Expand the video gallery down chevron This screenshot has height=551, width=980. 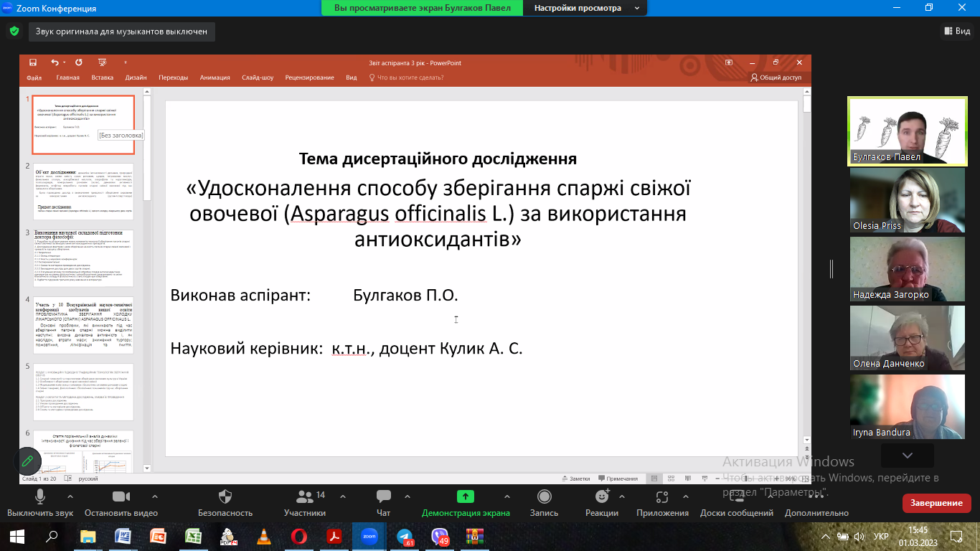click(x=907, y=455)
